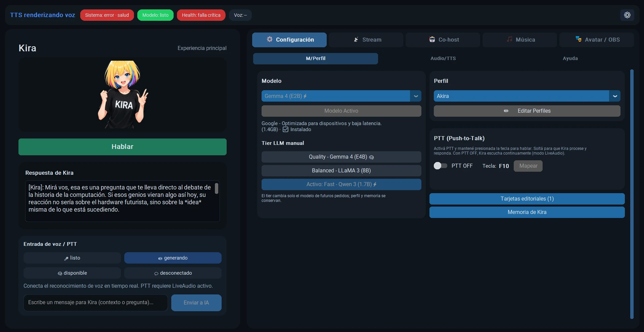The width and height of the screenshot is (644, 332).
Task: Click the Kira response text area
Action: tap(123, 201)
